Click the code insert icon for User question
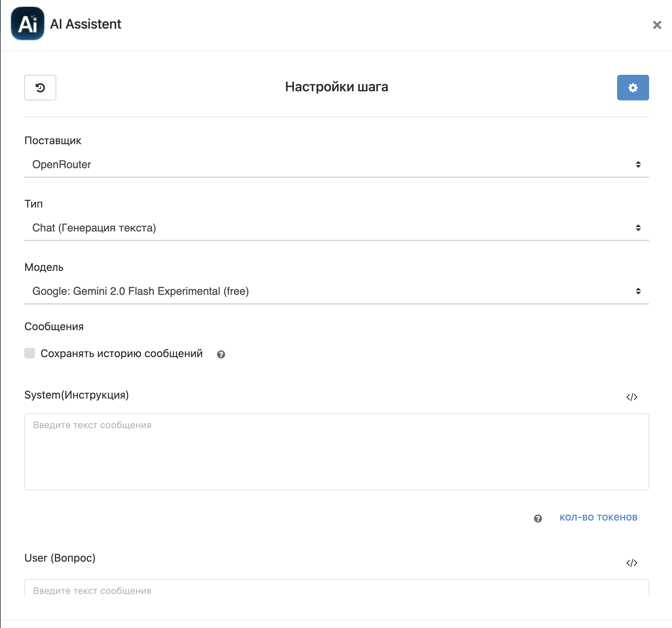This screenshot has width=672, height=628. (631, 562)
